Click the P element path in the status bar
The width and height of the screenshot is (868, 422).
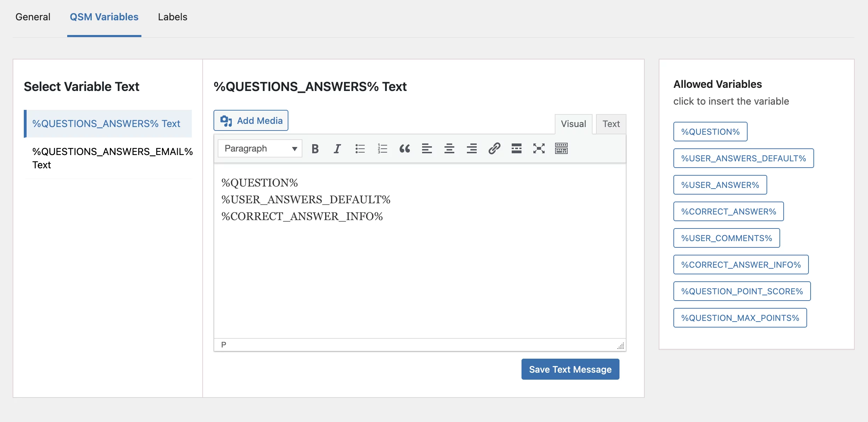(224, 345)
